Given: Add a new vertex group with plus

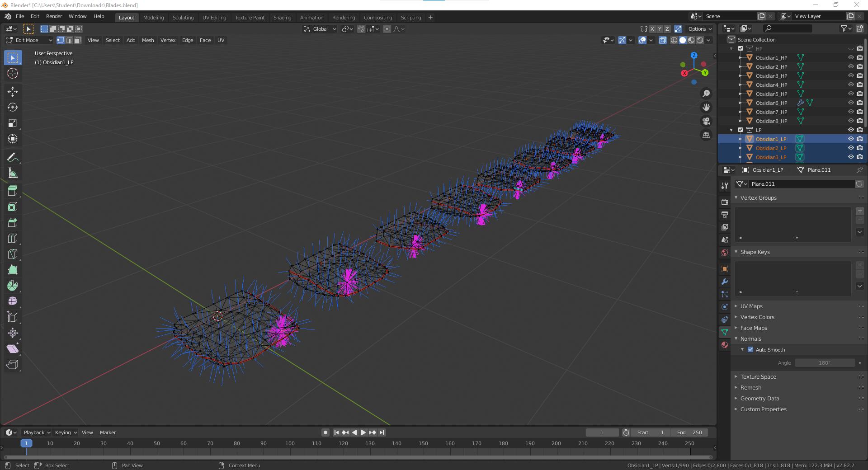Looking at the screenshot, I should [x=860, y=211].
